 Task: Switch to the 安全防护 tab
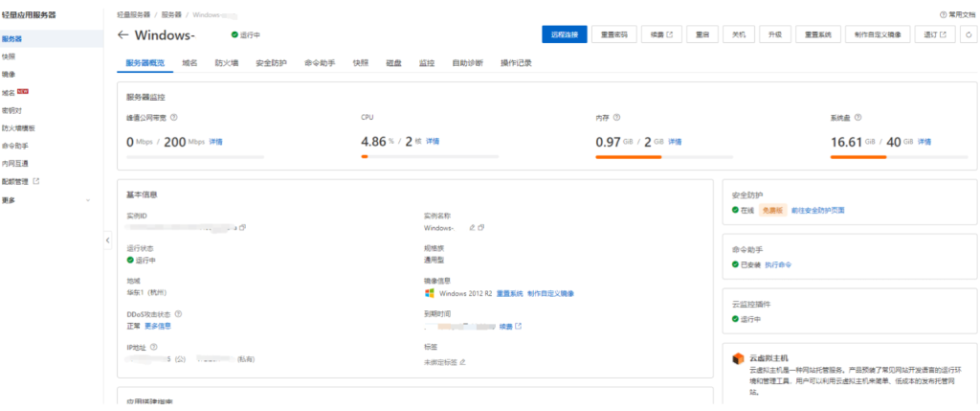[x=271, y=63]
